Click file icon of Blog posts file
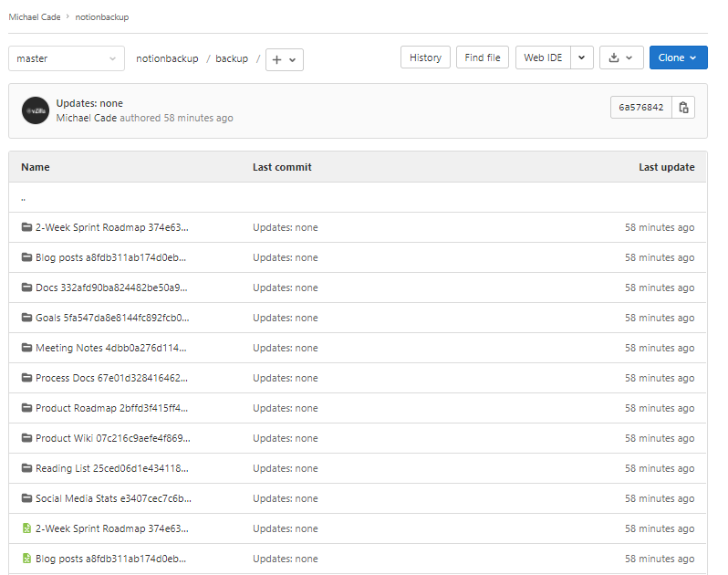This screenshot has height=575, width=728. point(26,559)
